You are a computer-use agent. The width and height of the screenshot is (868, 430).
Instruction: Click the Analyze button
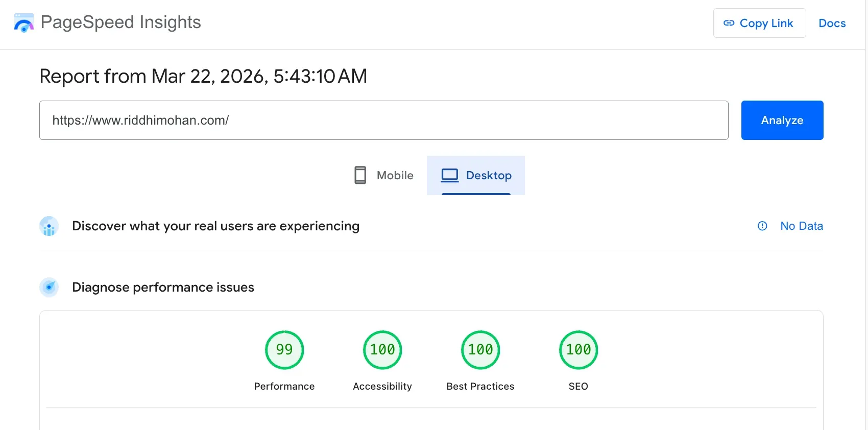click(782, 120)
